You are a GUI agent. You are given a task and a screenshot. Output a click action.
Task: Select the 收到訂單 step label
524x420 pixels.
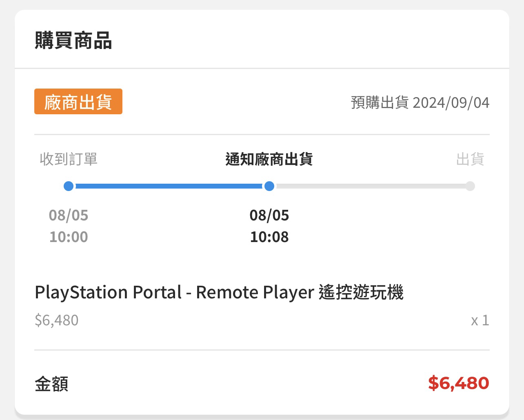69,159
